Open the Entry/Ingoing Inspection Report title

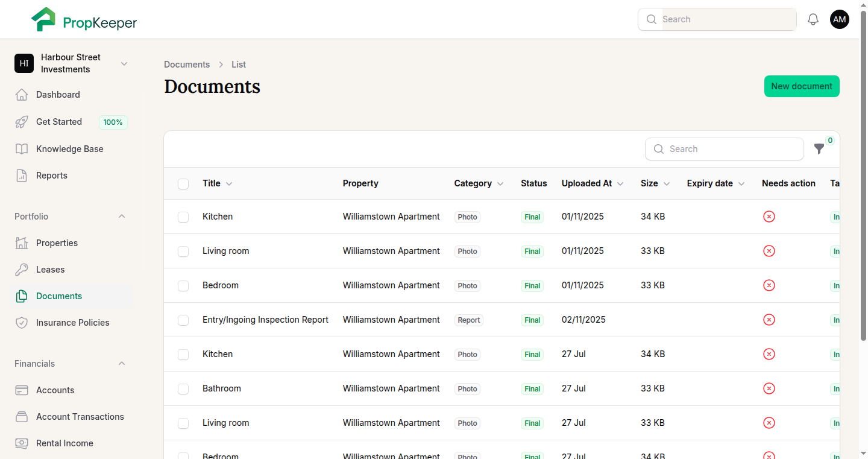[265, 320]
